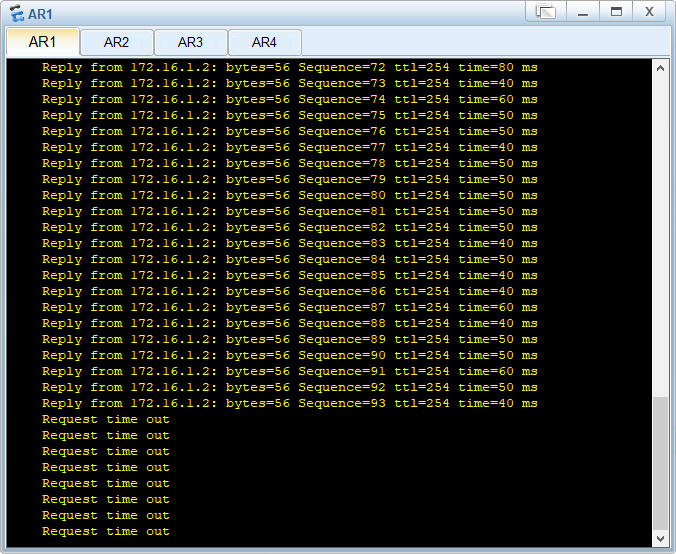Screen dimensions: 676x554
Task: Click the reply line with Sequence=86
Action: coord(290,291)
